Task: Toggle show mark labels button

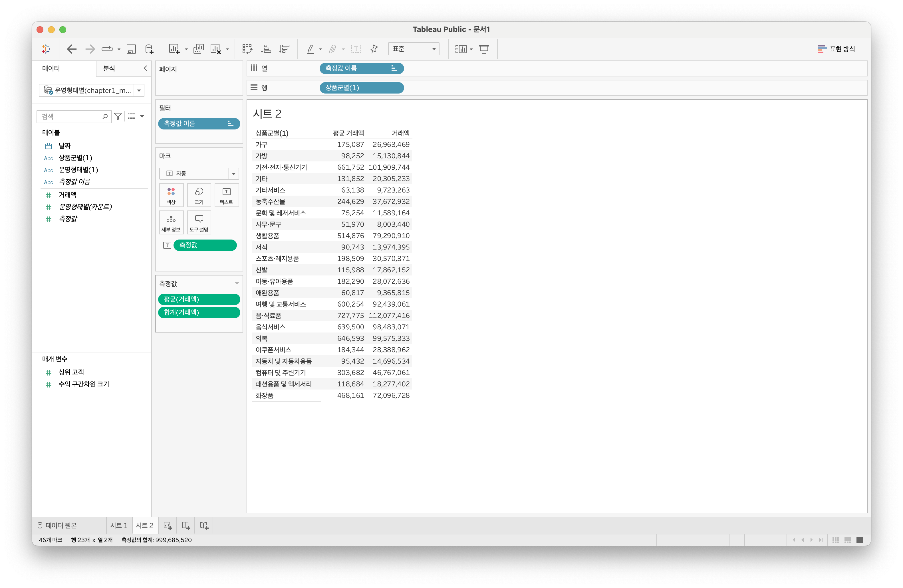Action: click(x=356, y=49)
